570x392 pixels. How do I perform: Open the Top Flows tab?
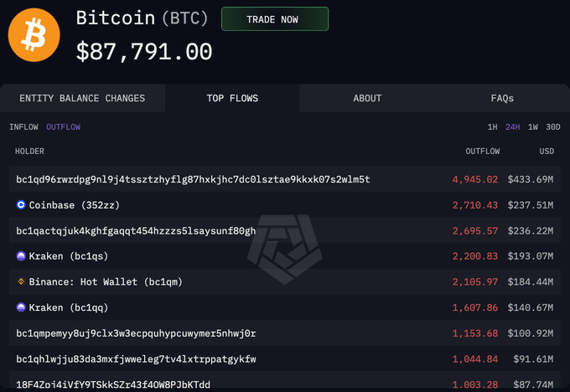click(x=232, y=99)
